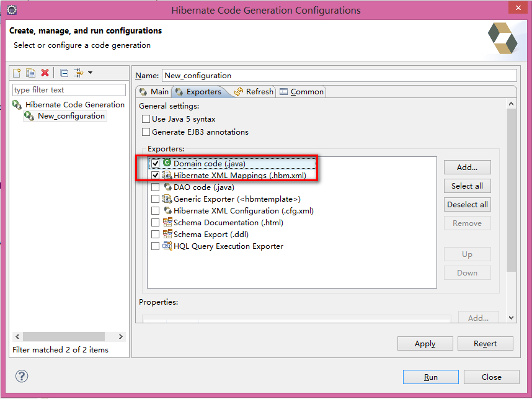
Task: Click right arrow of horizontal scrollbar
Action: click(121, 336)
